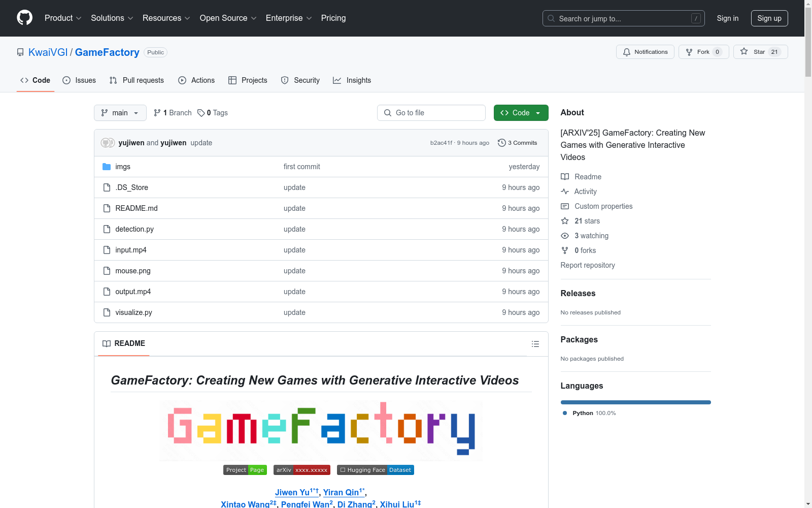Click the file icon for output.mp4

coord(107,292)
